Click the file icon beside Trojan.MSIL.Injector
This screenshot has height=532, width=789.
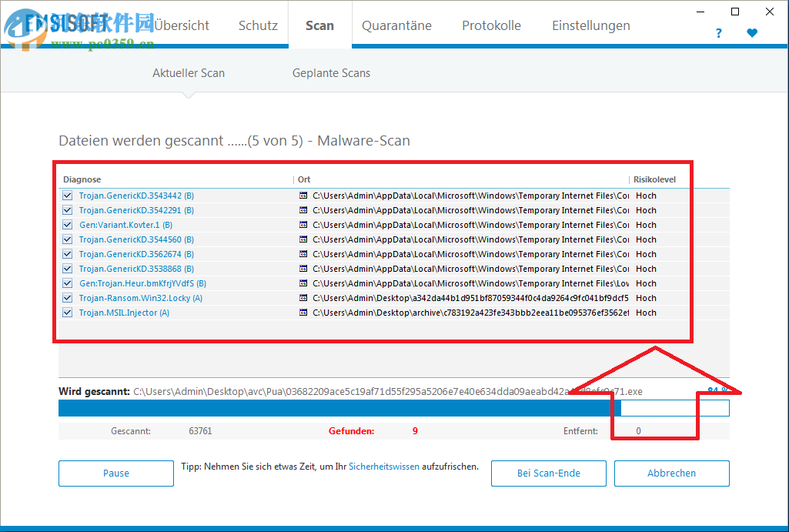[x=302, y=313]
